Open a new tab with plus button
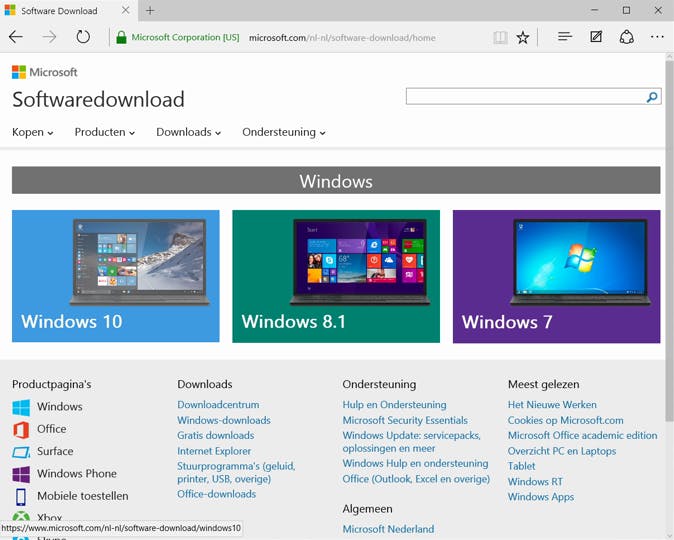Screen dimensions: 674x540 tap(150, 10)
